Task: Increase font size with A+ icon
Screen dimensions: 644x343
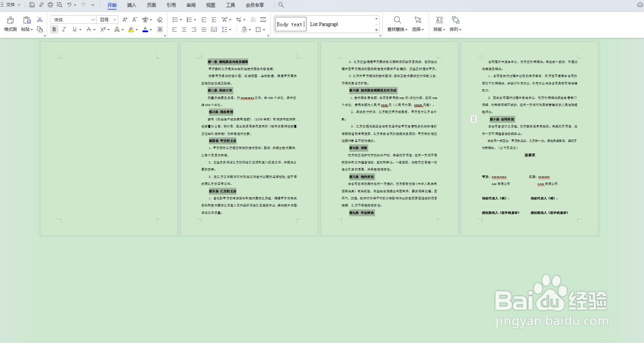Action: point(125,19)
